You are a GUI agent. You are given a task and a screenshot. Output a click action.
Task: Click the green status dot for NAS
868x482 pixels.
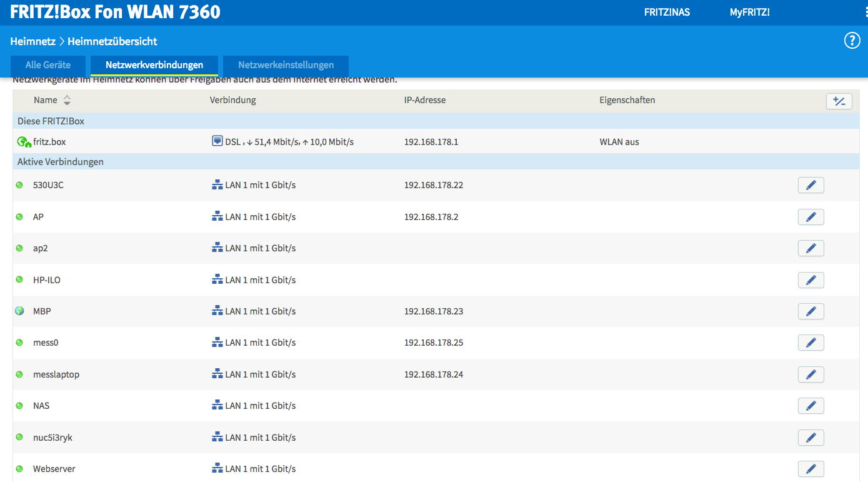pyautogui.click(x=19, y=406)
